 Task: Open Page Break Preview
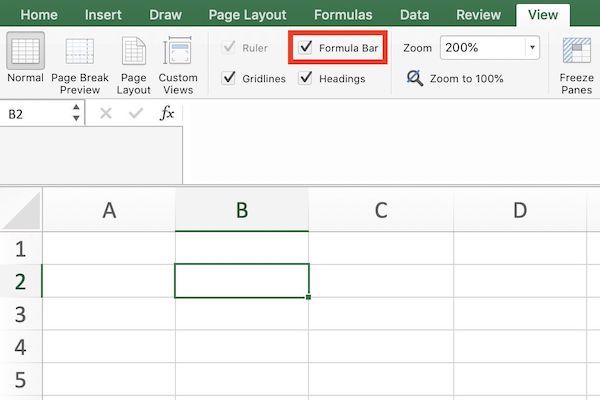click(x=80, y=65)
